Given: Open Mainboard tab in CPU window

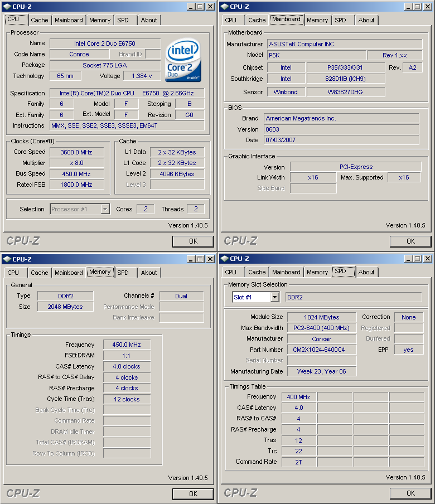Looking at the screenshot, I should pos(69,20).
